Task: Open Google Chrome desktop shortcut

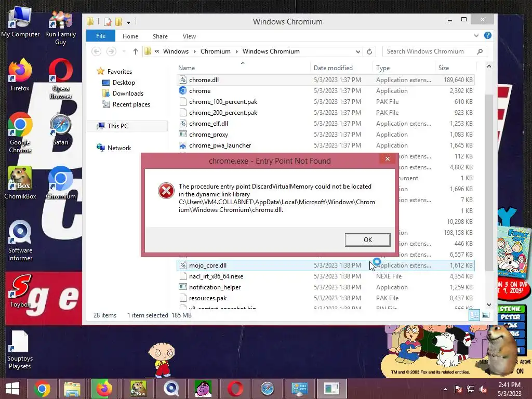Action: (x=20, y=132)
